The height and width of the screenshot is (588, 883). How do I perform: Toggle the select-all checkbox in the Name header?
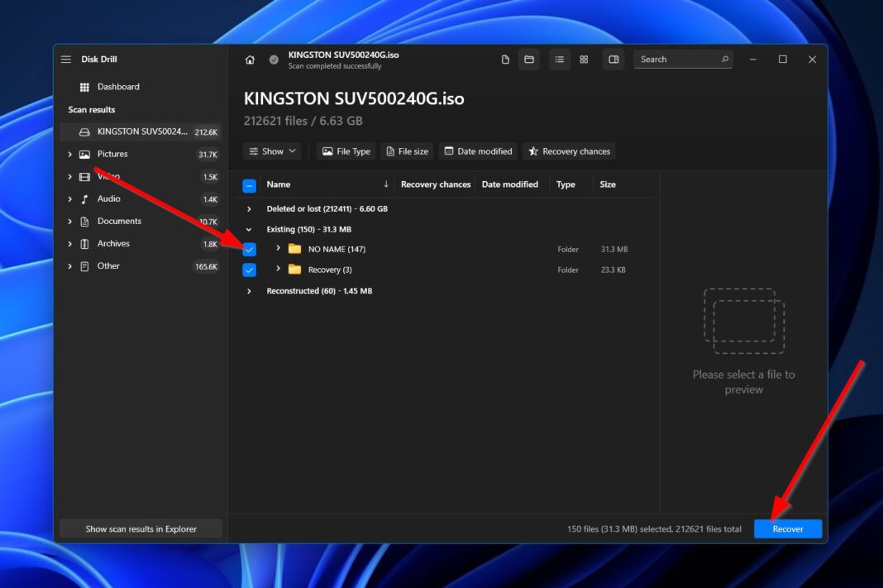click(249, 184)
